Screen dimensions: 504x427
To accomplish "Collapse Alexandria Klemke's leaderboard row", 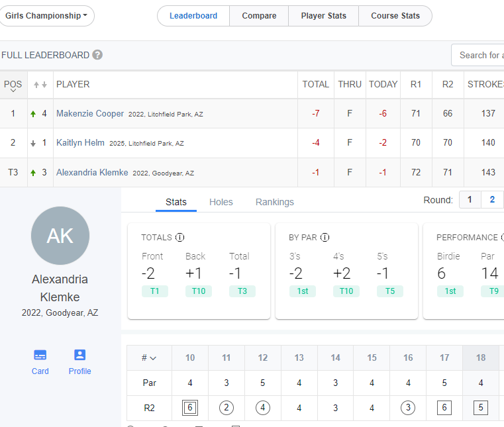I will (x=252, y=173).
